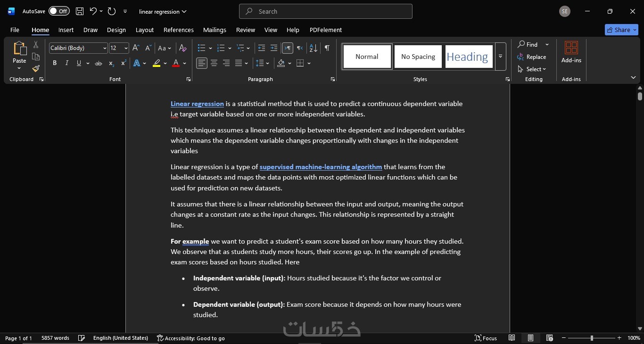Screen dimensions: 644x344
Task: Toggle show/hide paragraph marks
Action: coord(327,48)
